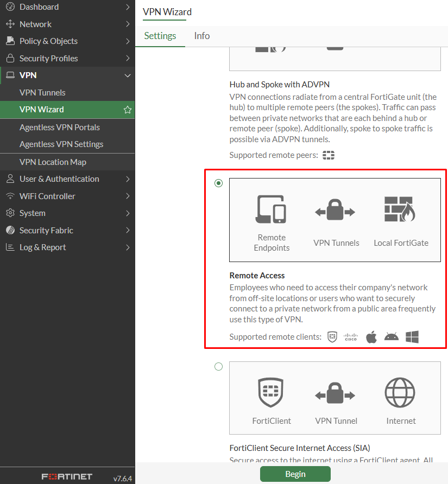Click the FortiClient shield icon under supported clients
Image resolution: width=448 pixels, height=484 pixels.
pyautogui.click(x=331, y=336)
